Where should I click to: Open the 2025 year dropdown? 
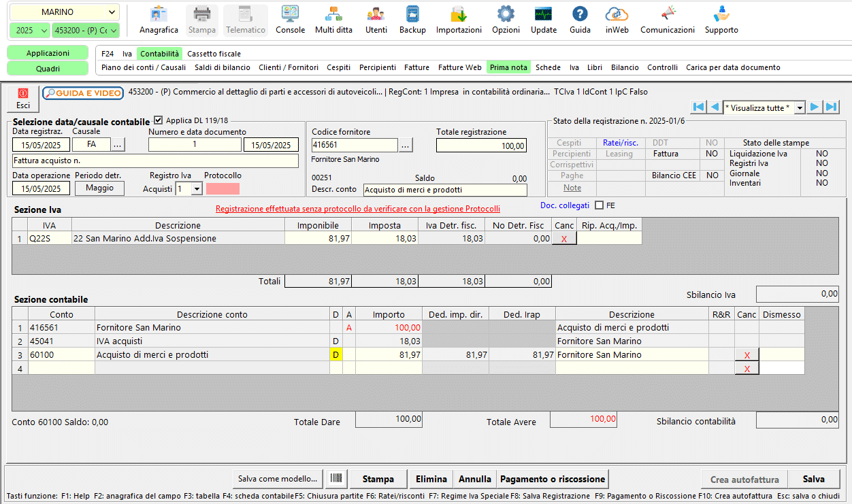point(30,31)
